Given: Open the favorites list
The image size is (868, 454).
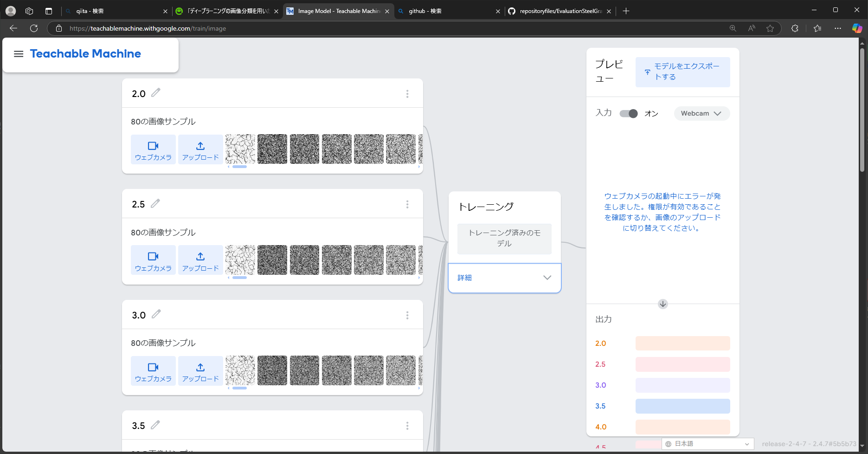Looking at the screenshot, I should 817,28.
